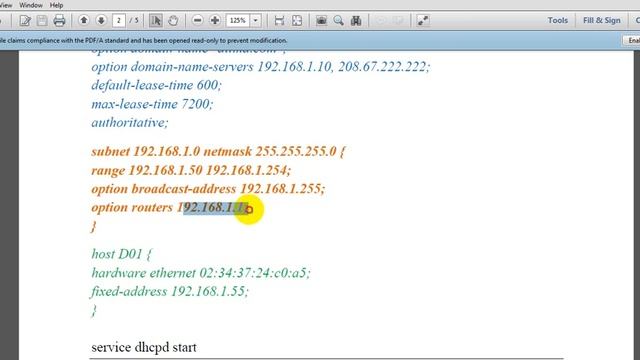The height and width of the screenshot is (360, 640).
Task: Click the 'option routers' text
Action: 132,208
